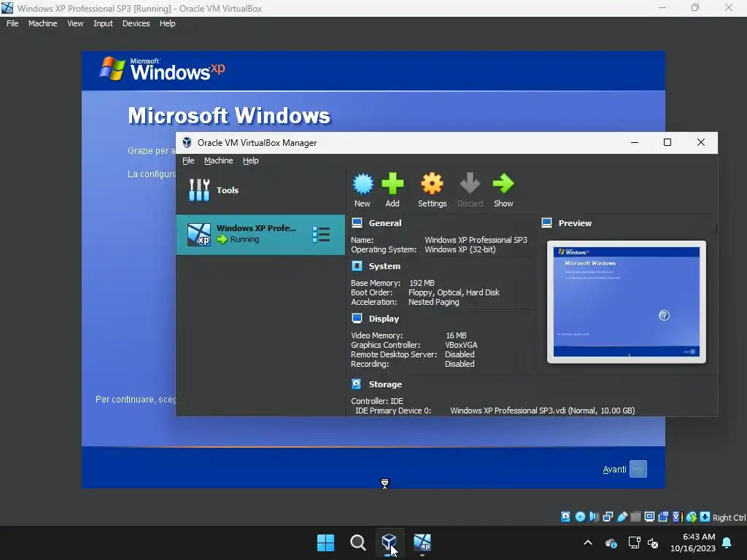The height and width of the screenshot is (560, 747).
Task: Open the File menu in VirtualBox Manager
Action: [188, 160]
